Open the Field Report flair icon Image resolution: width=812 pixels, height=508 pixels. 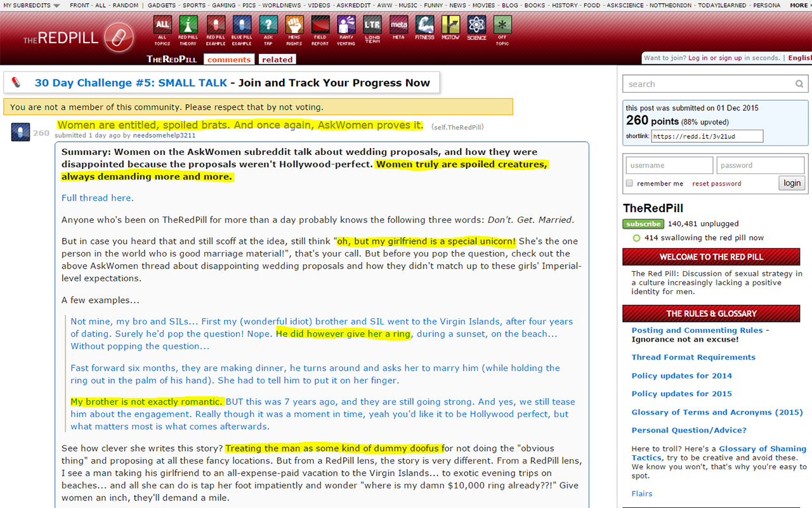[320, 25]
